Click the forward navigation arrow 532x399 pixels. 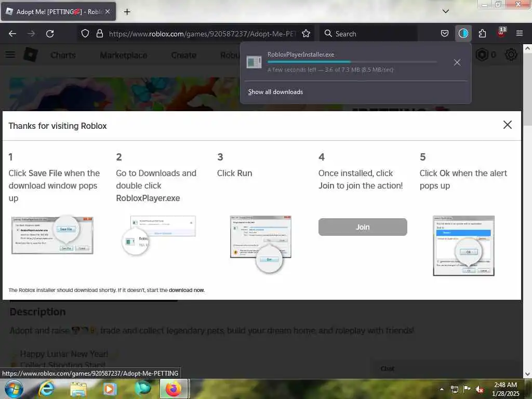click(x=31, y=34)
